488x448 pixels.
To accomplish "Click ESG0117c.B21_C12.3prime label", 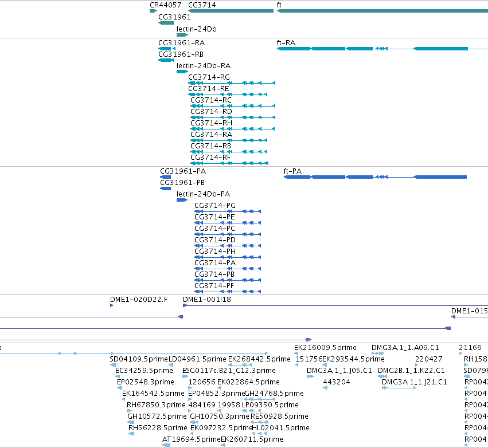I will pyautogui.click(x=229, y=371).
